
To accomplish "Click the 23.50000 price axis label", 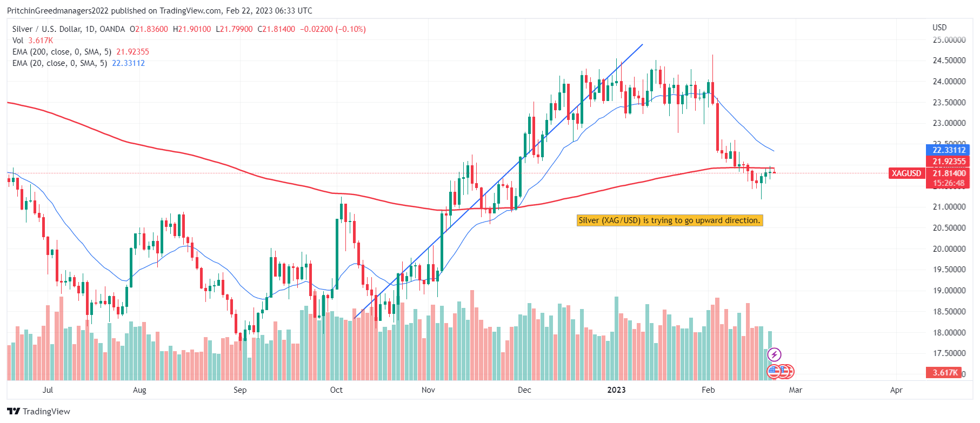I will click(949, 103).
